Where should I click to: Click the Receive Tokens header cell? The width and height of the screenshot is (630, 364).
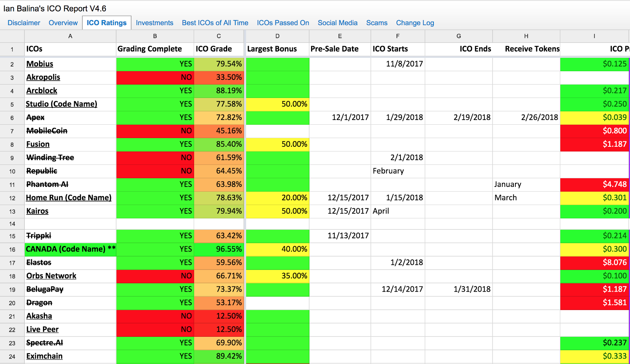click(x=526, y=49)
